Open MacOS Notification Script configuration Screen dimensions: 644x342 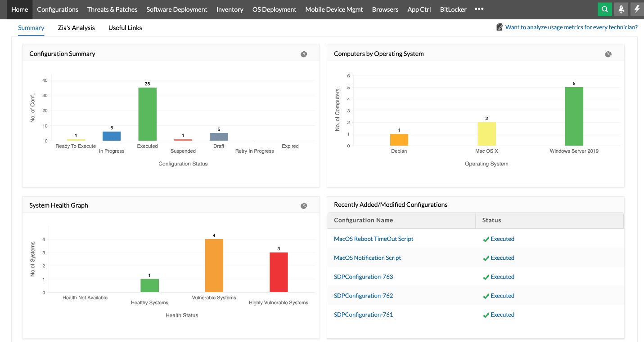point(367,258)
